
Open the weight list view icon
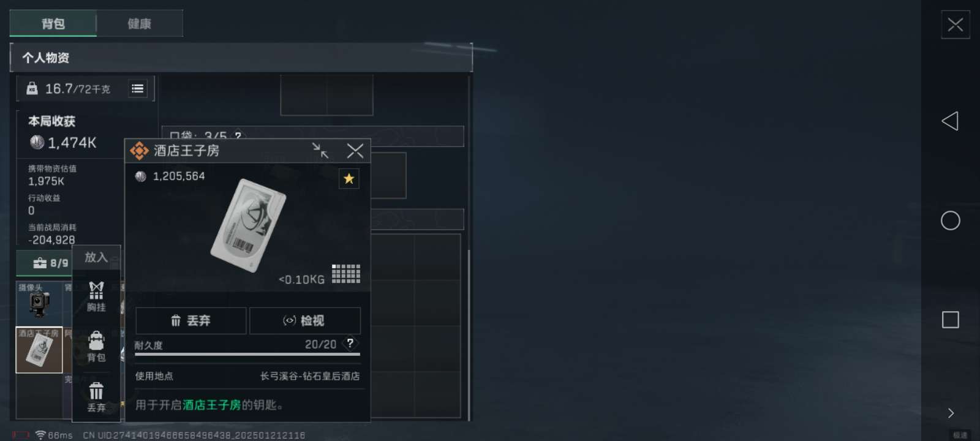pyautogui.click(x=138, y=89)
